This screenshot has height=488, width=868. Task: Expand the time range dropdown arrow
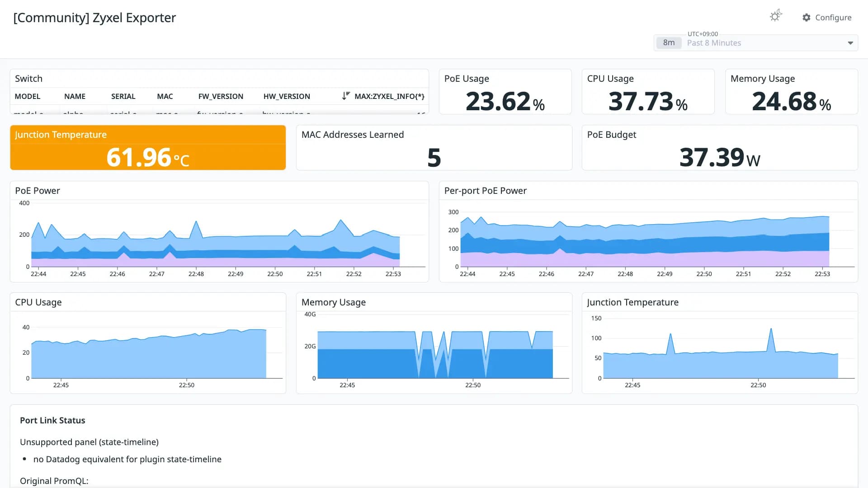click(x=850, y=43)
